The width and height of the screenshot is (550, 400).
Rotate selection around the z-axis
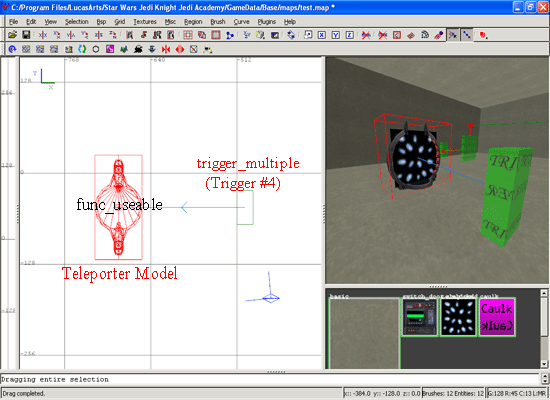click(x=113, y=35)
